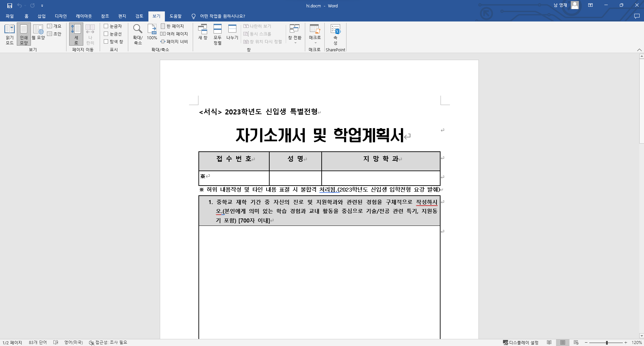Click Reset Window Position (창 위치 다시 정렬)
Image resolution: width=644 pixels, height=346 pixels.
pos(263,41)
